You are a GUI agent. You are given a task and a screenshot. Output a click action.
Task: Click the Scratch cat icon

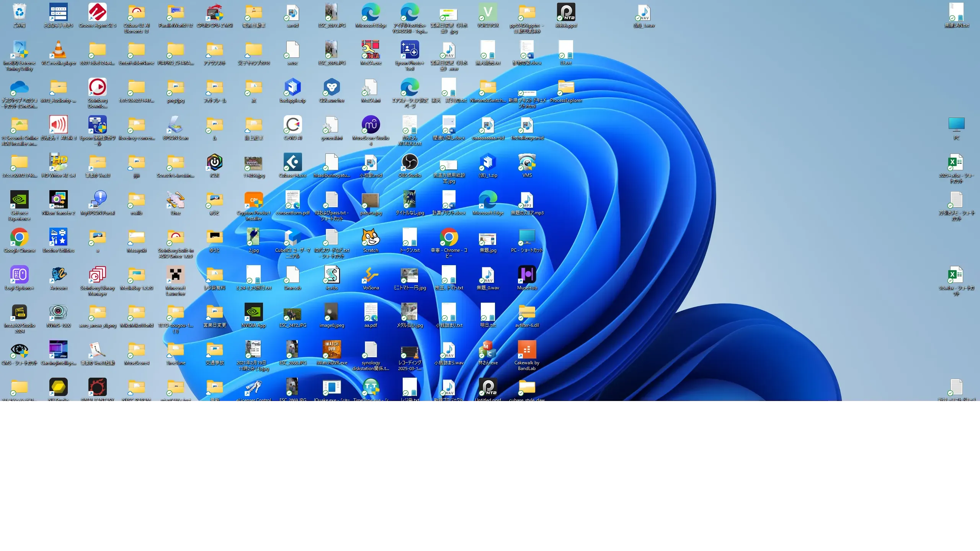pyautogui.click(x=371, y=238)
